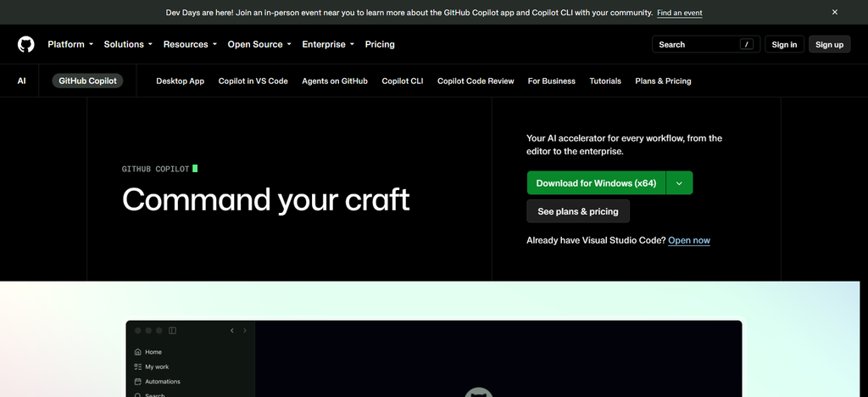868x397 pixels.
Task: Open Copilot in VS Code tab
Action: [253, 81]
